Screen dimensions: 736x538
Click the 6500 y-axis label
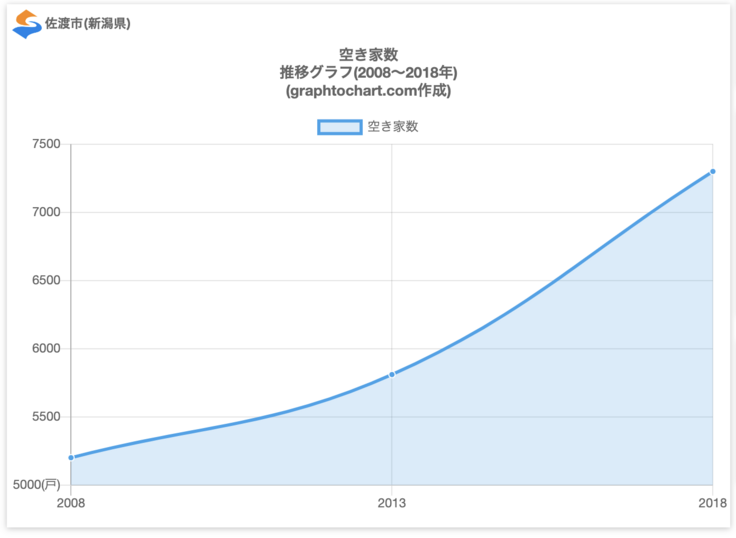46,280
